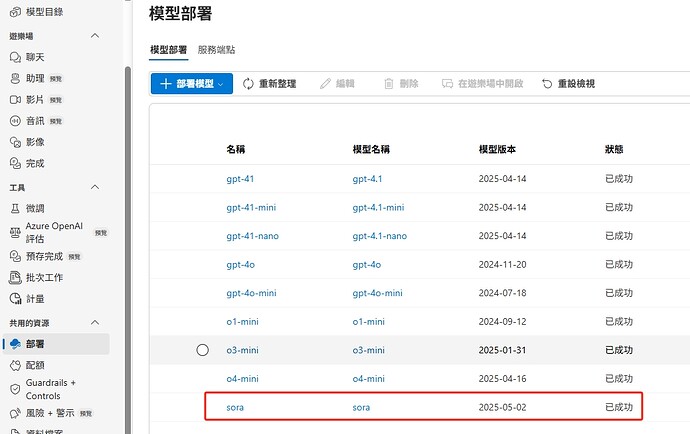Viewport: 690px width, 434px height.
Task: Click version 2024-11-20 cell
Action: pos(503,265)
